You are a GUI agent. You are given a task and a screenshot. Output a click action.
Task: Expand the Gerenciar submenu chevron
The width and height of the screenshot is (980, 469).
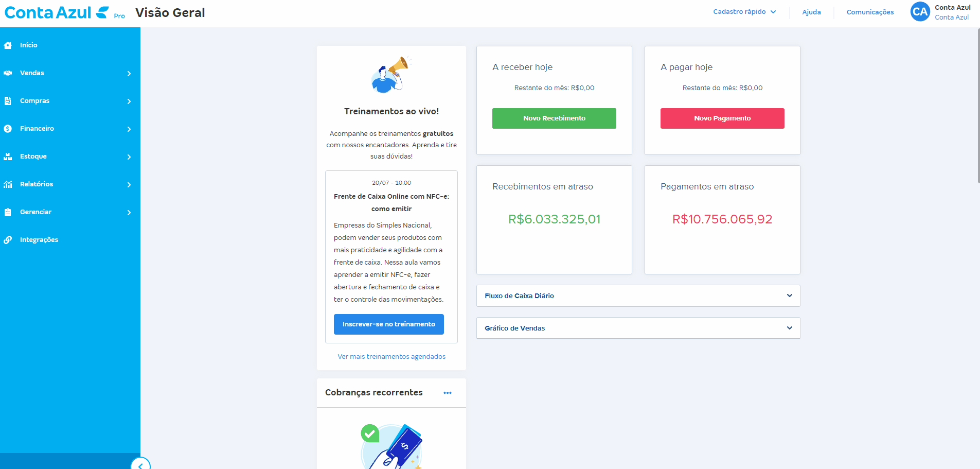(129, 213)
